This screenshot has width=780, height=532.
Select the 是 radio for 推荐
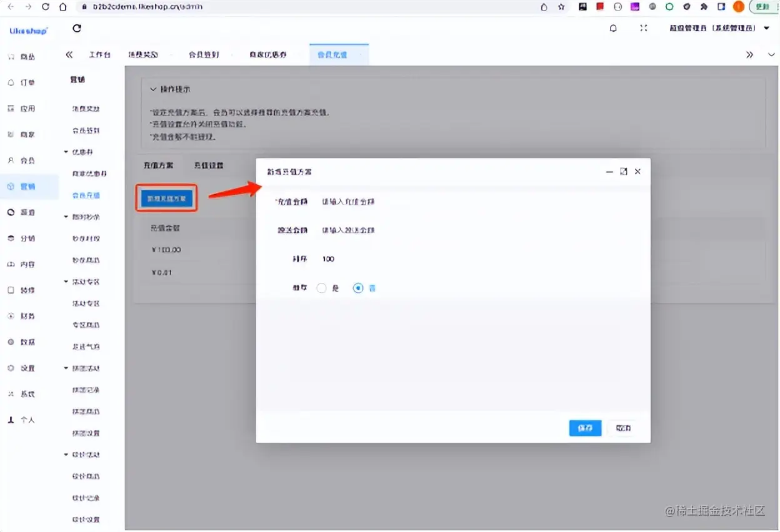click(321, 288)
